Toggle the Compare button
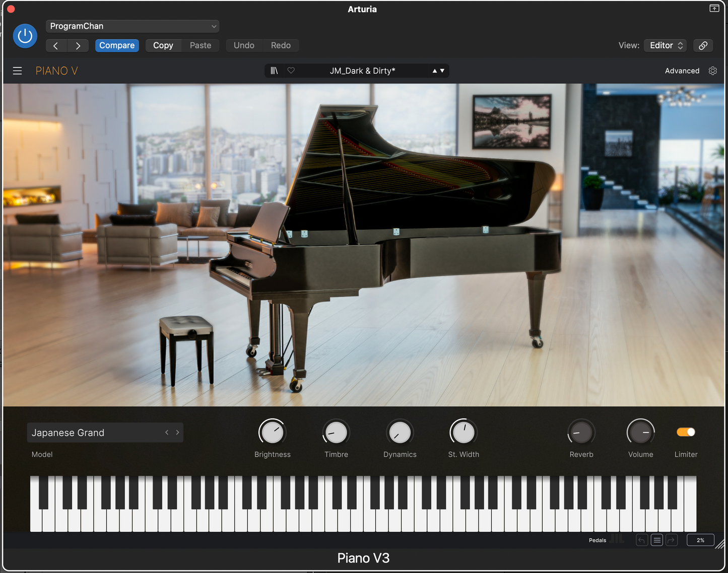The image size is (728, 573). (x=117, y=45)
